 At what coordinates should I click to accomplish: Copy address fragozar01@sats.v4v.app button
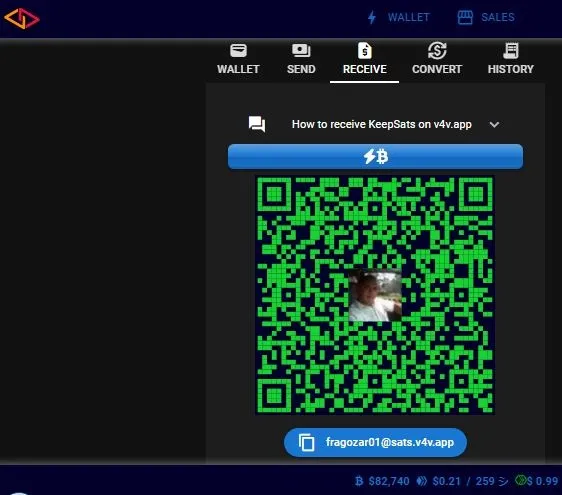pyautogui.click(x=375, y=442)
